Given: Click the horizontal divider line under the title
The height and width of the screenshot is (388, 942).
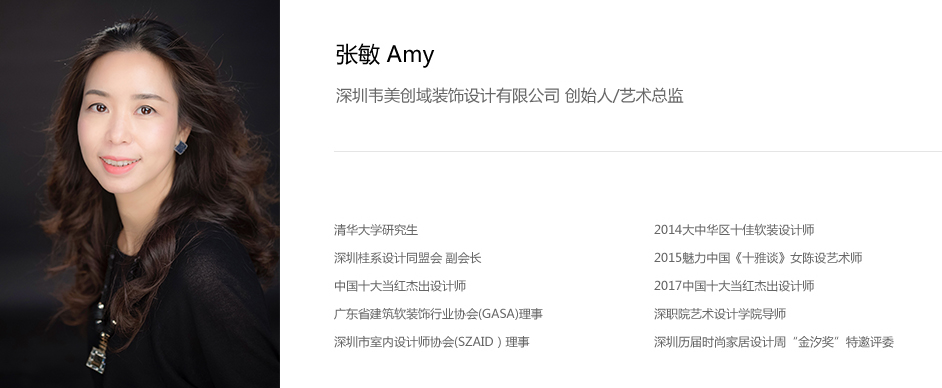Looking at the screenshot, I should point(638,151).
